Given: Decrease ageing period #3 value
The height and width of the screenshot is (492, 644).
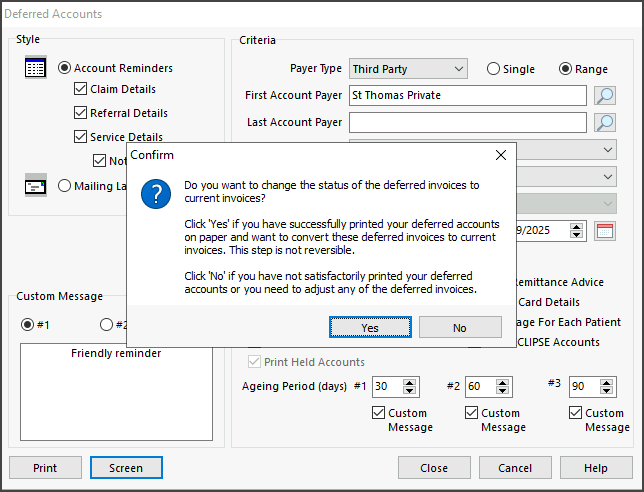Looking at the screenshot, I should 606,391.
